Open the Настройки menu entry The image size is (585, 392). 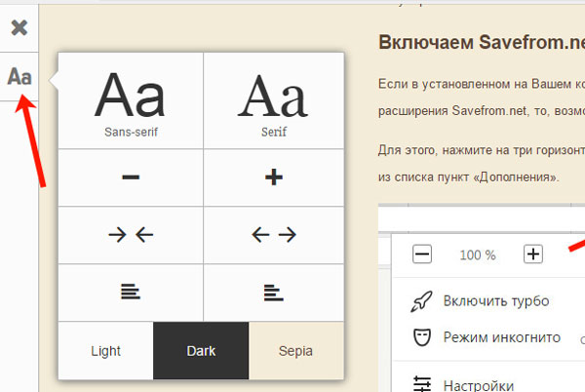(478, 384)
